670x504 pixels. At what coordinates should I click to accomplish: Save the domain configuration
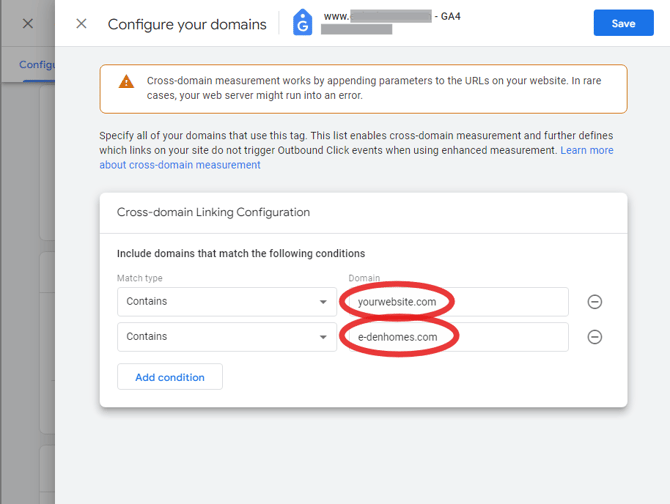[623, 24]
